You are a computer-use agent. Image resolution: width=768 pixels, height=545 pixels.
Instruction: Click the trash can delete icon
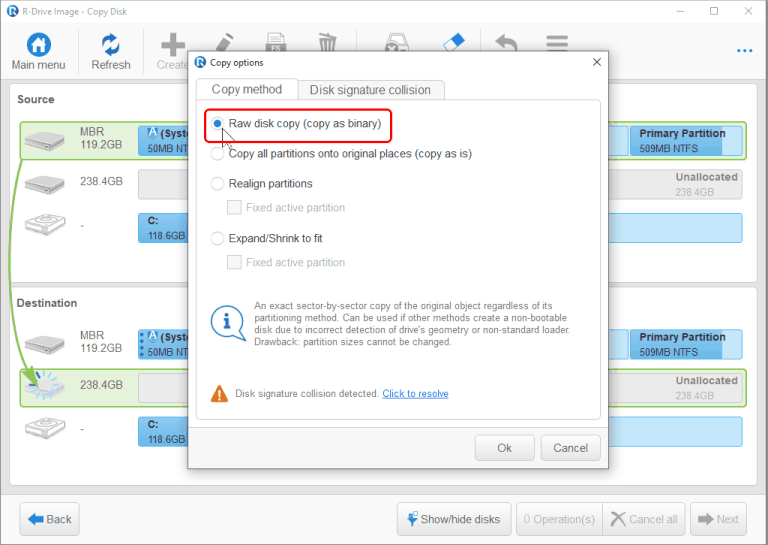coord(328,42)
